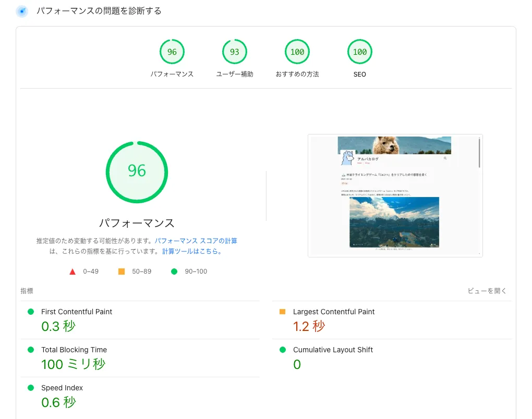Click the 100 ミリ秒 value
Screen dimensions: 532x419
pyautogui.click(x=74, y=364)
